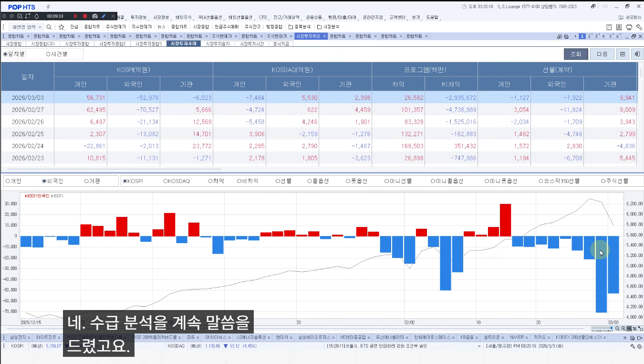Close the 시장투자추이 window tab
The height and width of the screenshot is (364, 644).
click(324, 36)
